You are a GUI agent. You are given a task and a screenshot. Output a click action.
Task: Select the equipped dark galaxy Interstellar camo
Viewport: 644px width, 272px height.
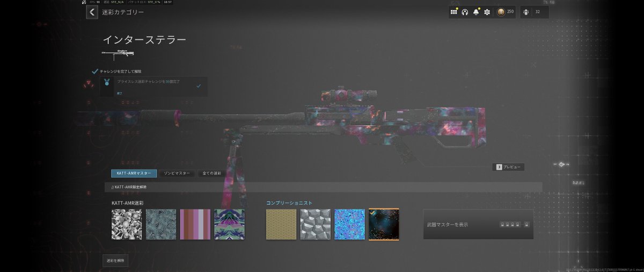click(x=384, y=224)
